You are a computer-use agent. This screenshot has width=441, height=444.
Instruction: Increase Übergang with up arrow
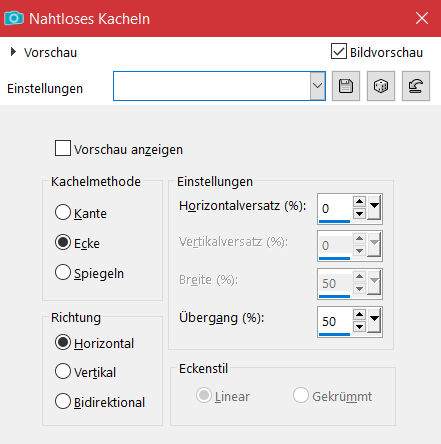(359, 315)
